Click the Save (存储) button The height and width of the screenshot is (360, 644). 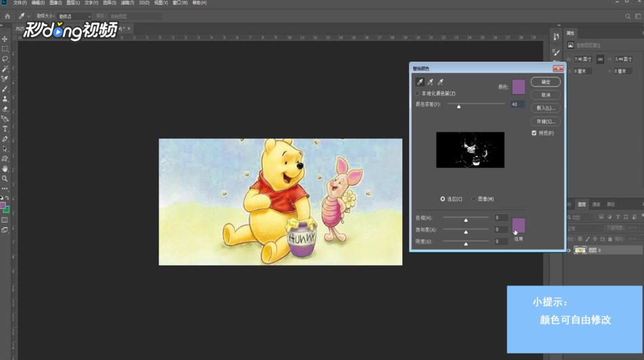545,122
